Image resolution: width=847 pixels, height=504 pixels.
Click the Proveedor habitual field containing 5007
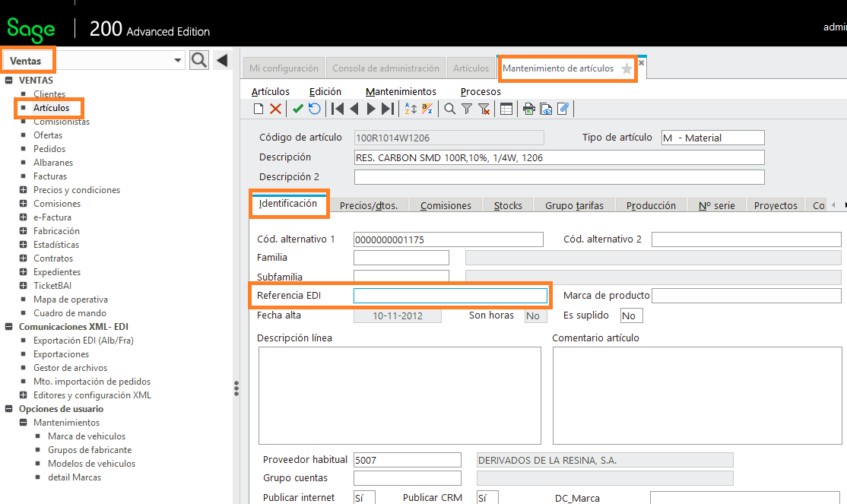tap(408, 460)
